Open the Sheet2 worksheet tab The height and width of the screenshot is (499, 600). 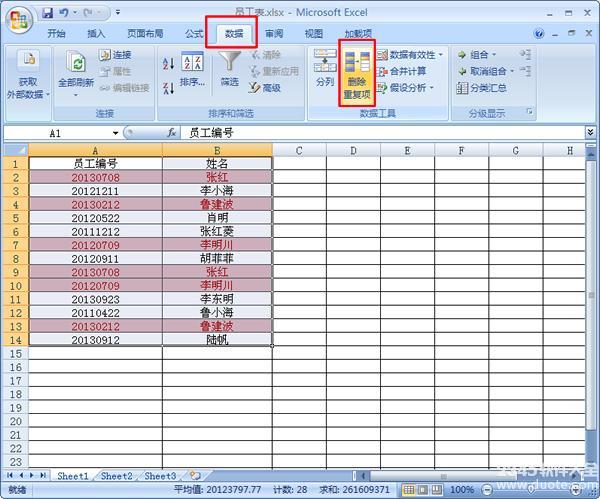(x=116, y=476)
